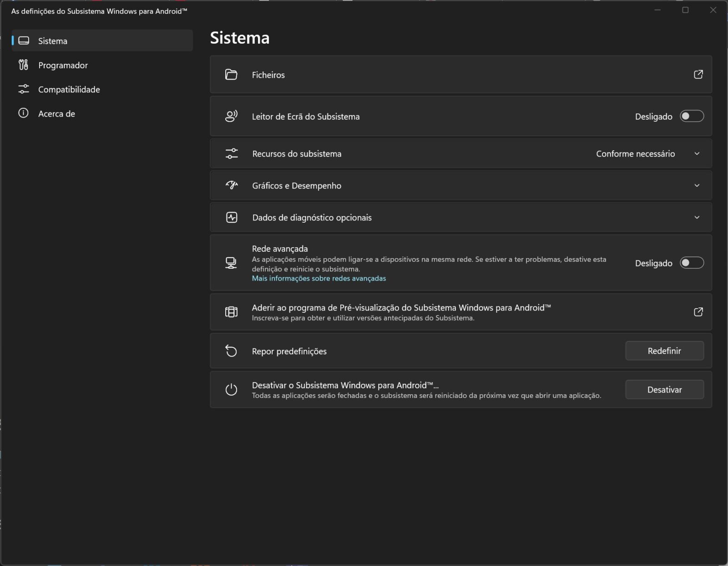Screen dimensions: 728x566
Task: Open Ficheiros via the external link icon
Action: click(x=699, y=74)
